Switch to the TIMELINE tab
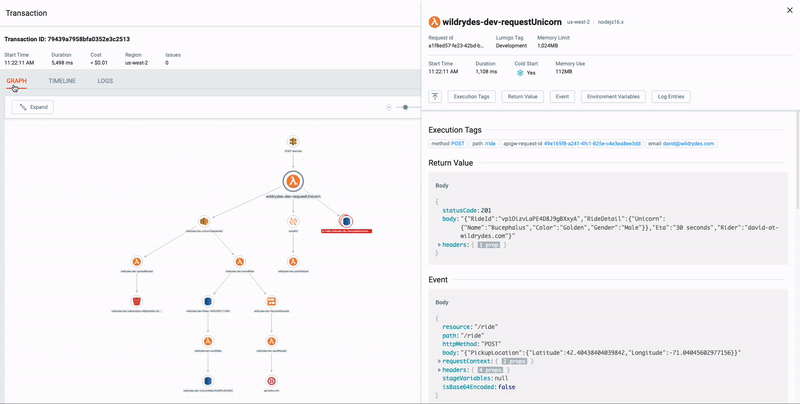Screen dimensions: 800x404 pos(62,81)
